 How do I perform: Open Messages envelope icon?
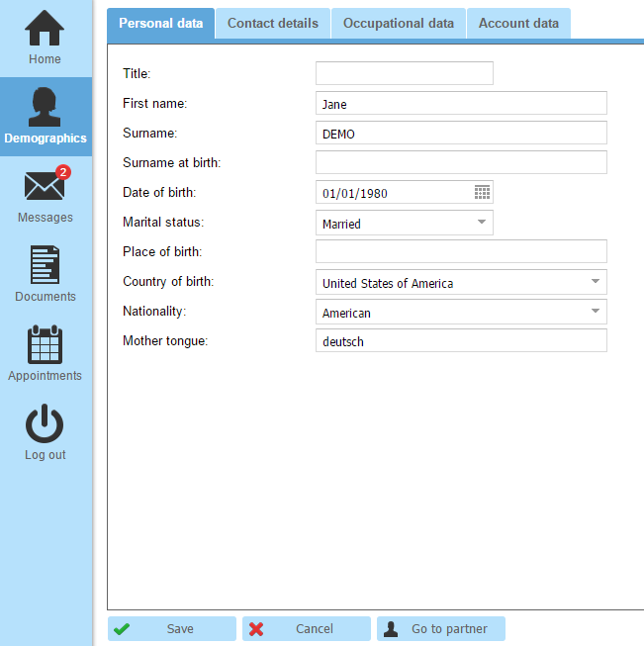45,186
